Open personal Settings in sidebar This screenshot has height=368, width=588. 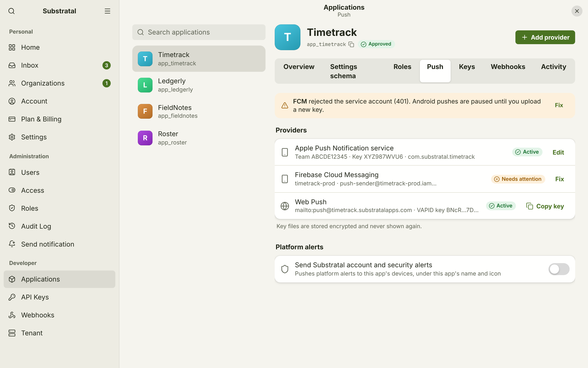(x=59, y=137)
